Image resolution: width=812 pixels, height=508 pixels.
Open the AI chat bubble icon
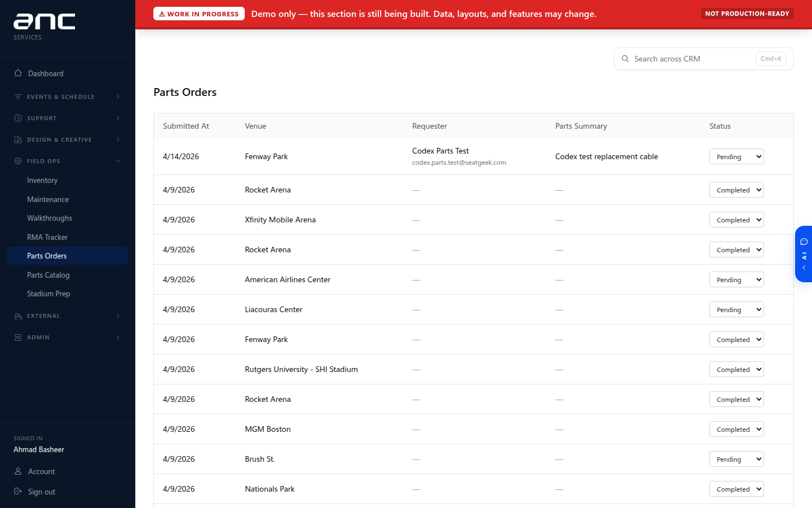click(804, 242)
